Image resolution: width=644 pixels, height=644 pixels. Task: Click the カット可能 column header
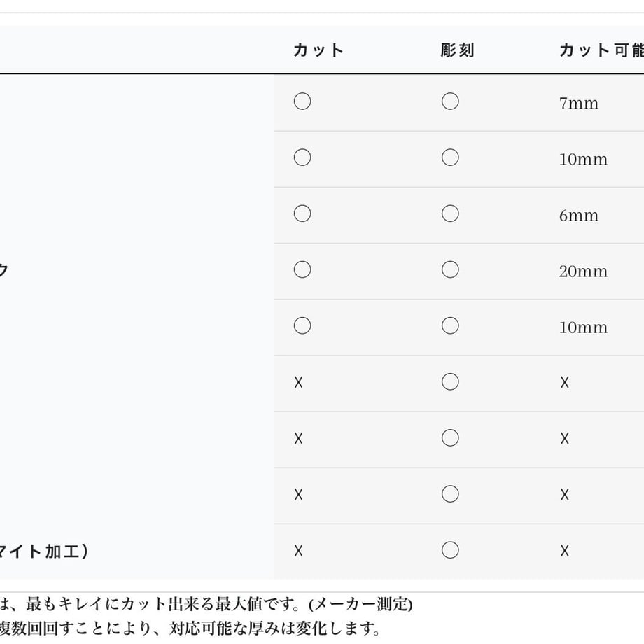[x=601, y=50]
